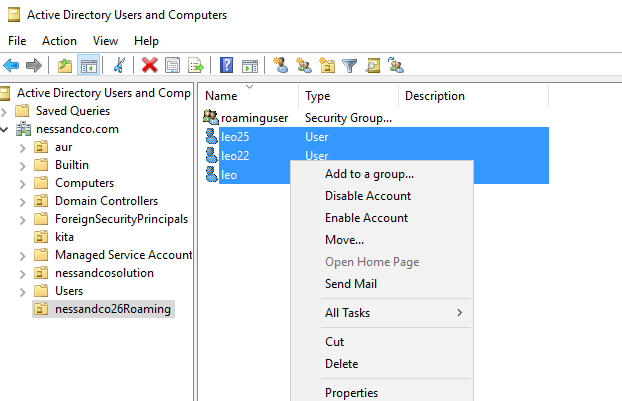Create a new group with toolbar icon
This screenshot has width=622, height=401.
click(x=304, y=65)
